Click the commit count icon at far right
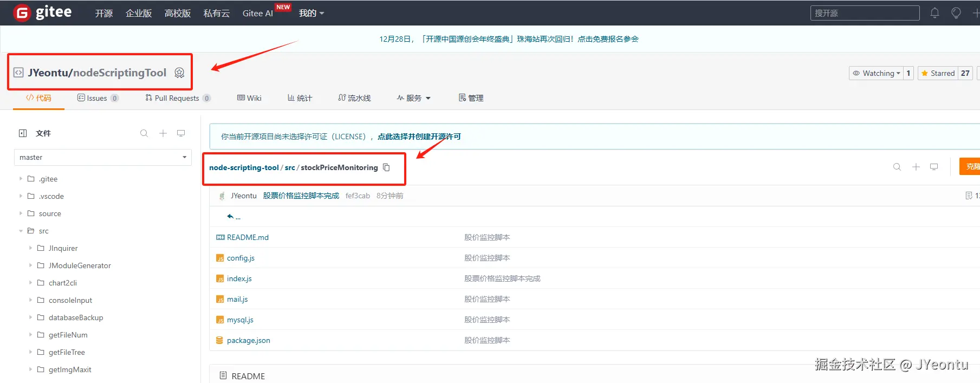This screenshot has height=383, width=980. 969,196
